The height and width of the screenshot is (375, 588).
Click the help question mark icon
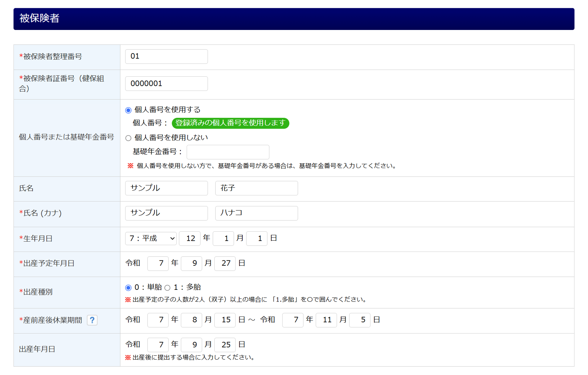coord(92,320)
